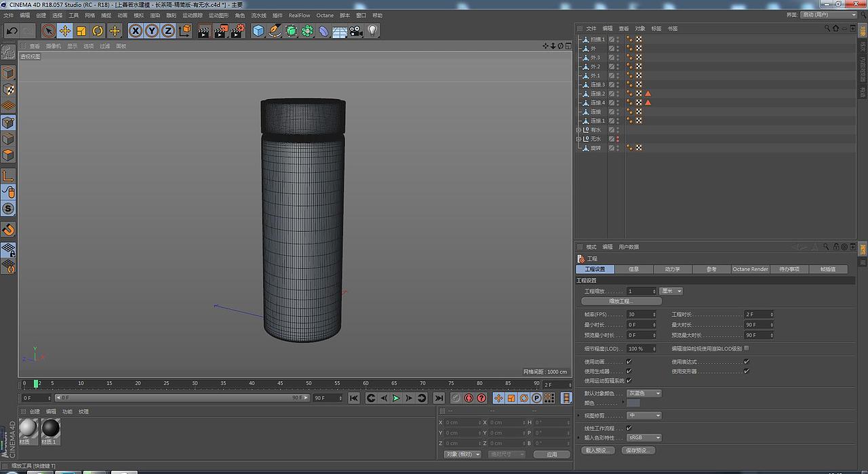Toggle the Y axis lock icon
868x474 pixels.
click(152, 31)
